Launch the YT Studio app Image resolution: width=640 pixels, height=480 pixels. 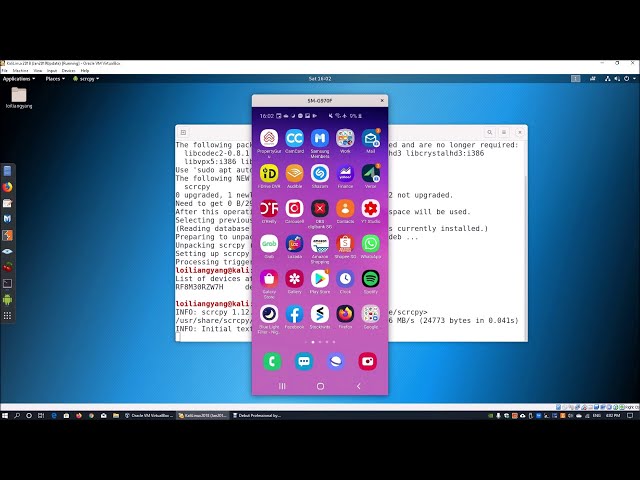(x=371, y=209)
